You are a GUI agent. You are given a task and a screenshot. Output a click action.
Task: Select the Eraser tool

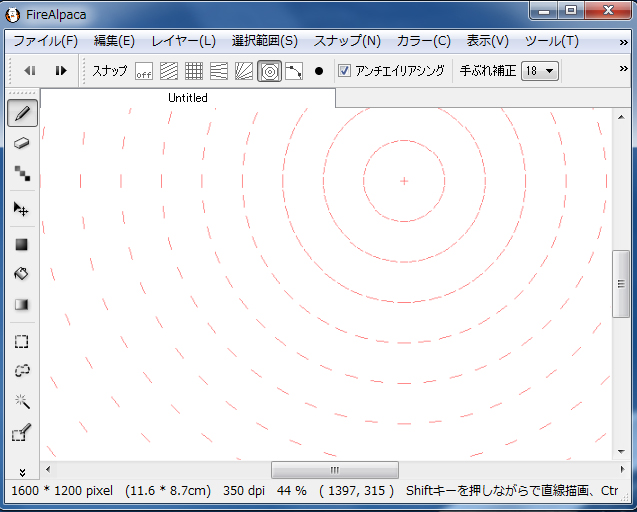click(21, 143)
